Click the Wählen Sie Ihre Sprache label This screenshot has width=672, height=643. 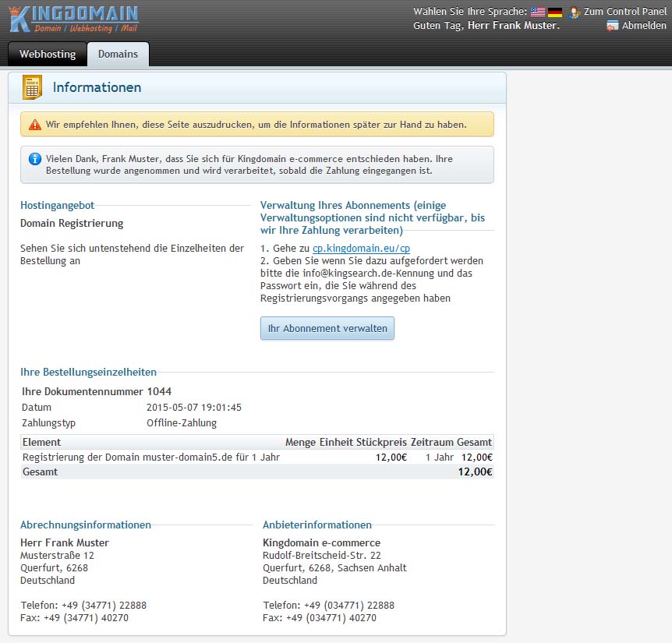(x=470, y=12)
